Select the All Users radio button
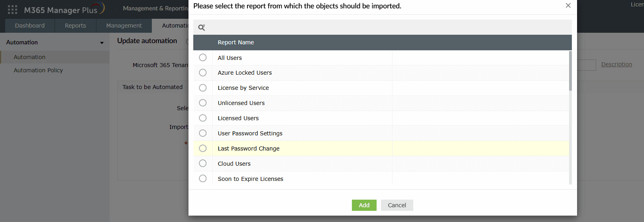This screenshot has width=644, height=222. click(203, 57)
